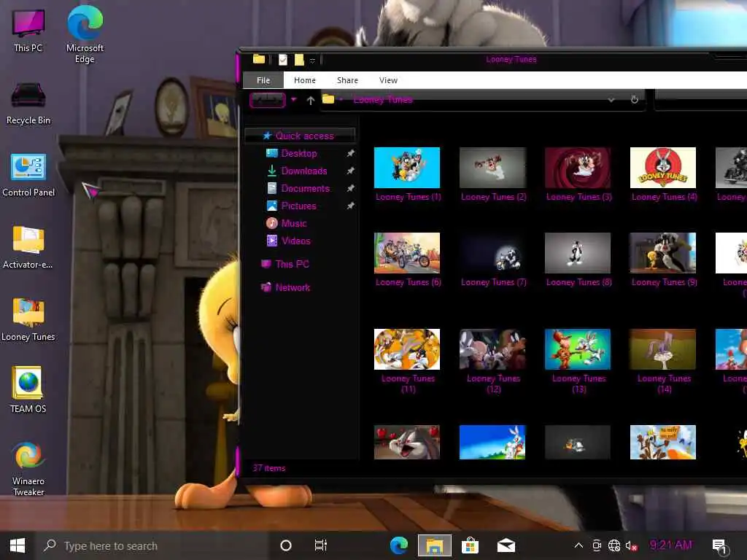Image resolution: width=747 pixels, height=560 pixels.
Task: Click the 37 items status text
Action: tap(269, 468)
